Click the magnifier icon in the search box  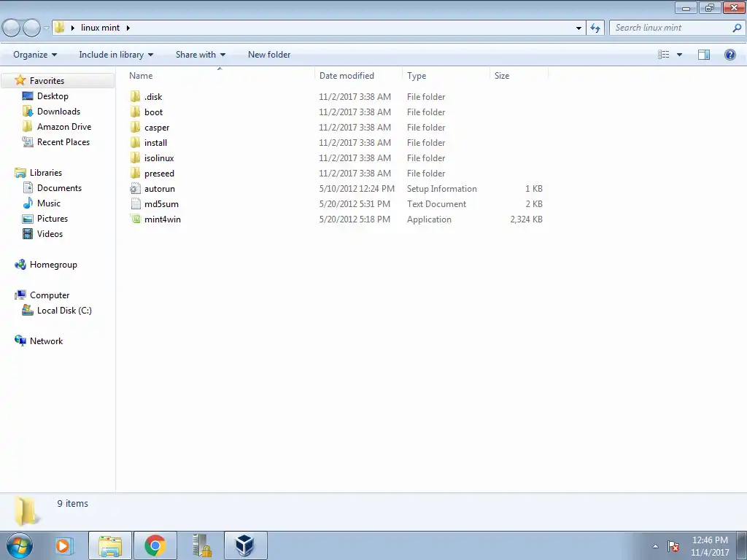coord(737,28)
